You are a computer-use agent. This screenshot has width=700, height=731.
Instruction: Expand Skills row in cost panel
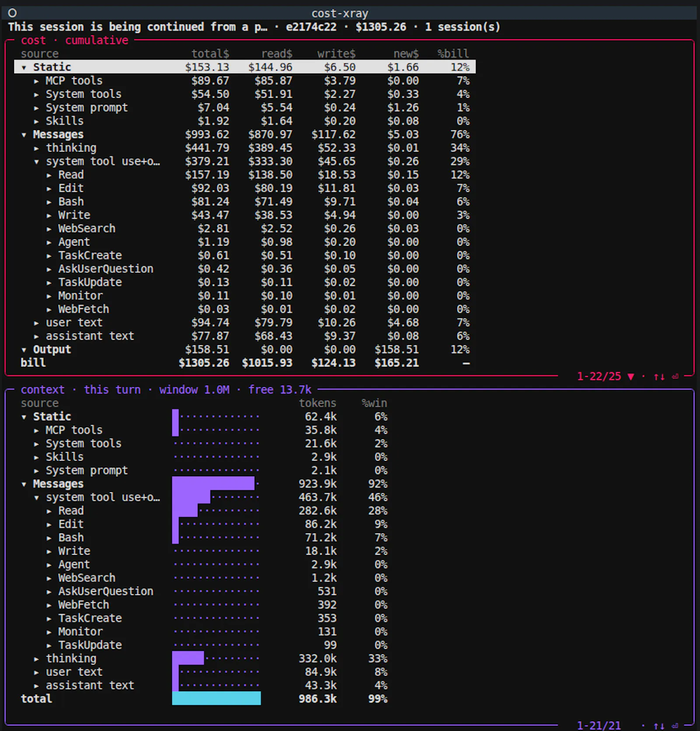[36, 121]
